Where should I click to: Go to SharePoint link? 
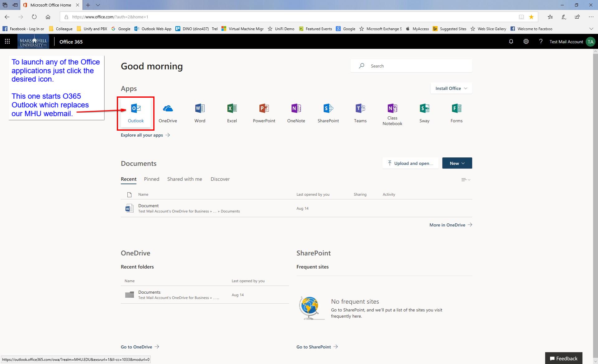point(317,347)
